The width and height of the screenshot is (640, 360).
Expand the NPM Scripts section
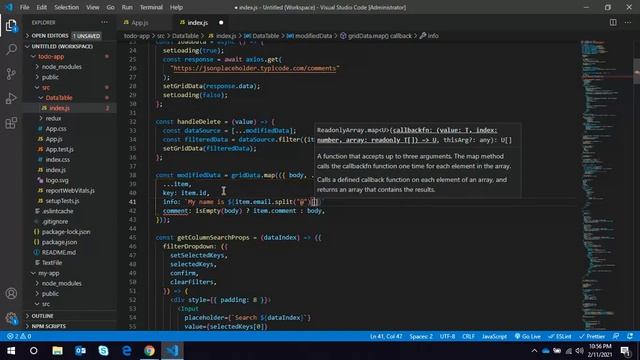click(69, 326)
